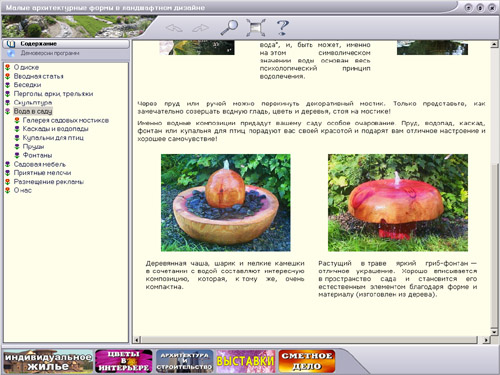Select Садовая мебель in the contents

[40, 164]
